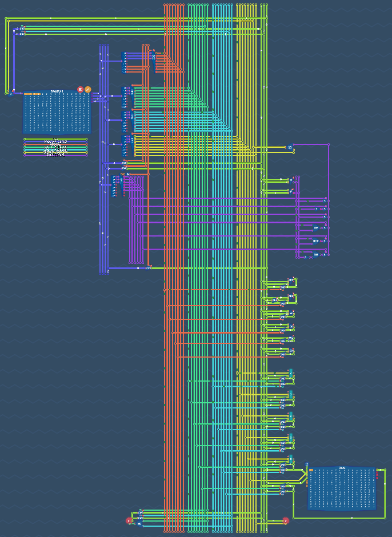The width and height of the screenshot is (392, 537).
Task: Select the counter component left of PROGRAM
Action: point(11,93)
